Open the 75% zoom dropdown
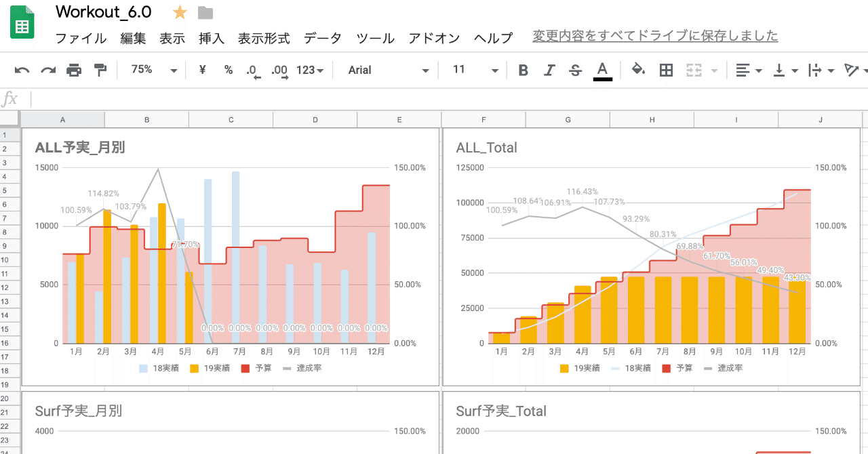868x454 pixels. [x=154, y=70]
